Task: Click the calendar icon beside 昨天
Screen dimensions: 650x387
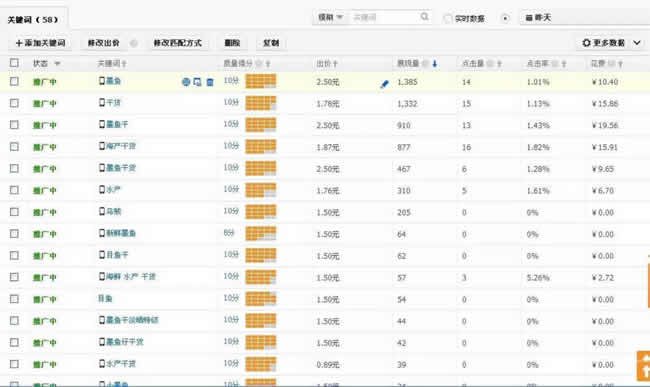Action: click(529, 18)
